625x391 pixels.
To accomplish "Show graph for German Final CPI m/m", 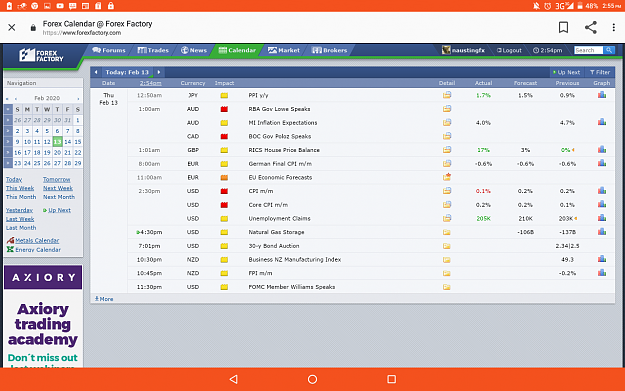I will click(601, 163).
